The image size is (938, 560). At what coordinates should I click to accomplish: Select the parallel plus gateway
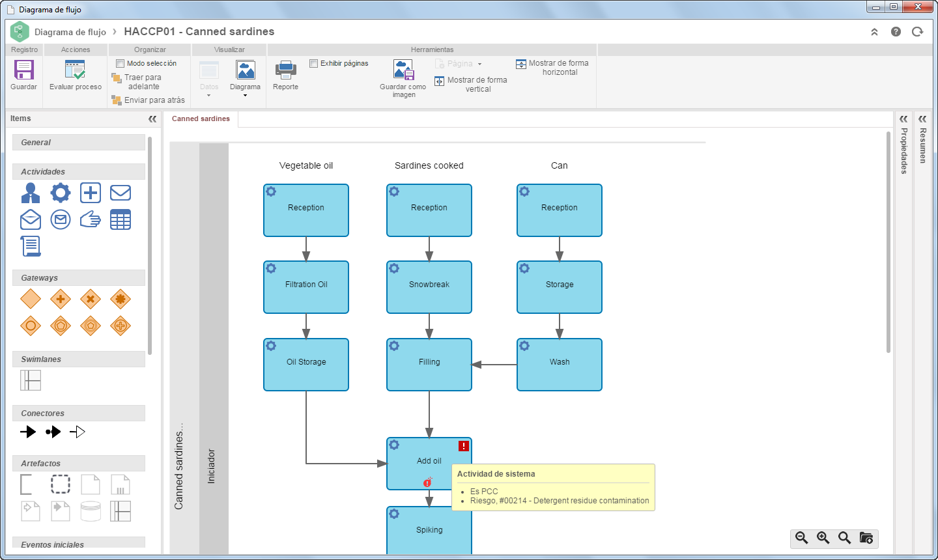tap(61, 299)
